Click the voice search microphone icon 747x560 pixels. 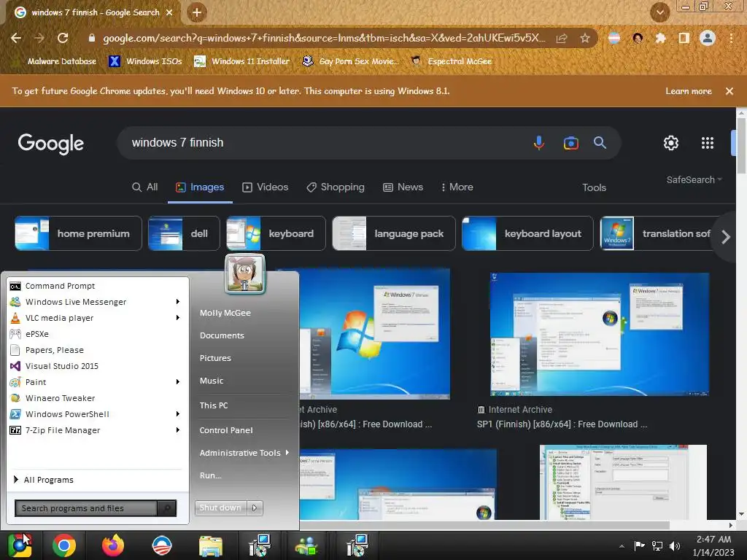539,142
